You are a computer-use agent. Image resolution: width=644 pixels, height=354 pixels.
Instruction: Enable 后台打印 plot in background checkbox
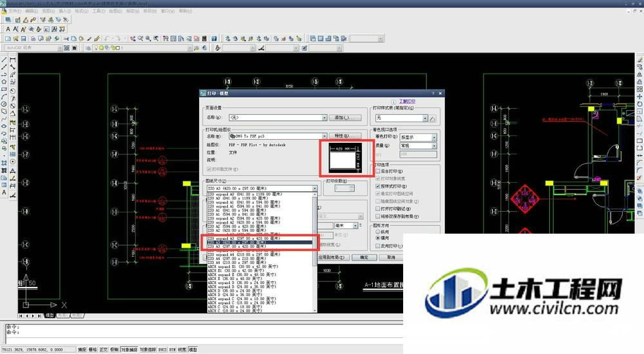click(x=378, y=171)
